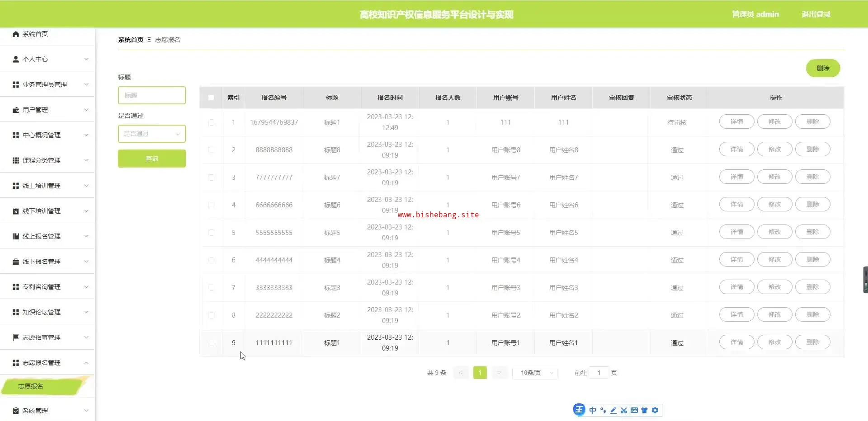Image resolution: width=868 pixels, height=421 pixels.
Task: Click the shirt skin icon in IME bar
Action: (x=645, y=410)
